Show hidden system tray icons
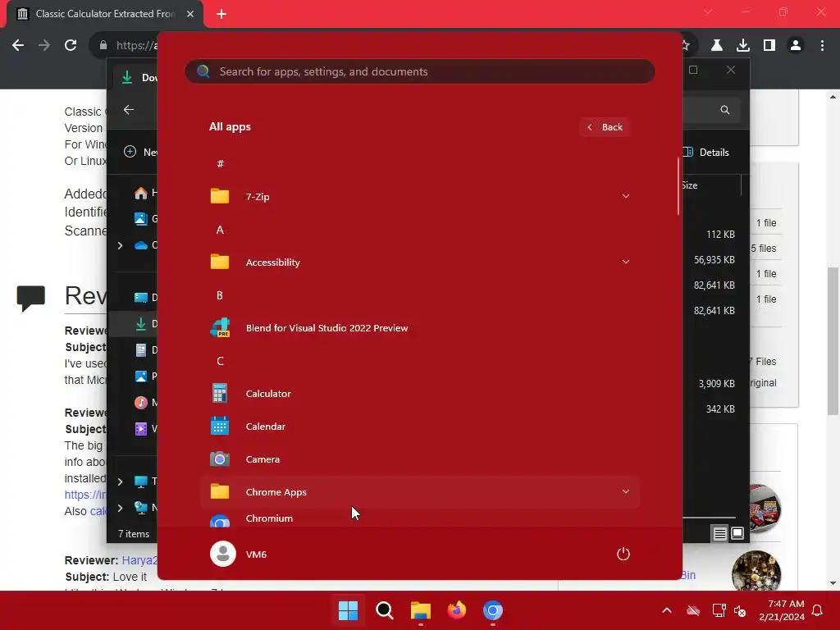The width and height of the screenshot is (840, 630). coord(667,610)
